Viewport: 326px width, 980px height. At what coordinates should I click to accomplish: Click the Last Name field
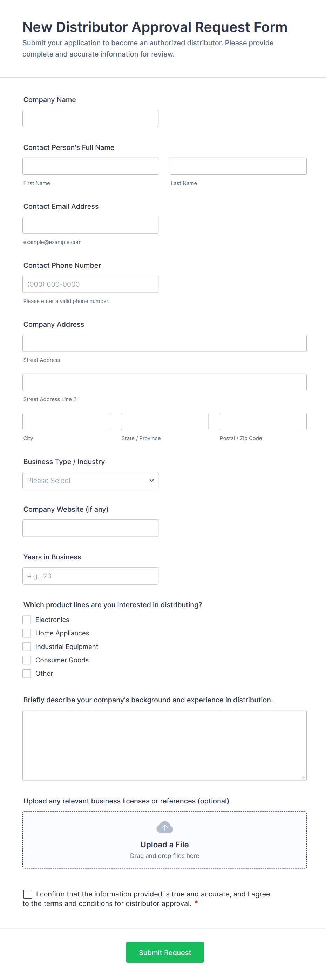click(x=238, y=166)
